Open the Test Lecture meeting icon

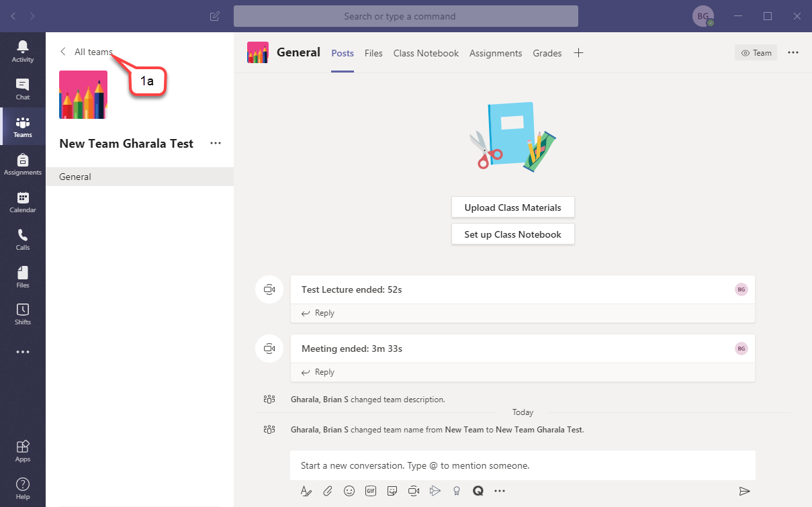[269, 289]
